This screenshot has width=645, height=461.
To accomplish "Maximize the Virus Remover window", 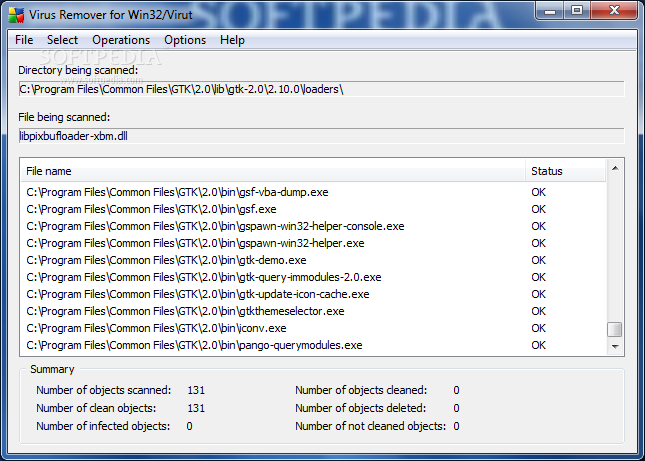I will coord(577,11).
